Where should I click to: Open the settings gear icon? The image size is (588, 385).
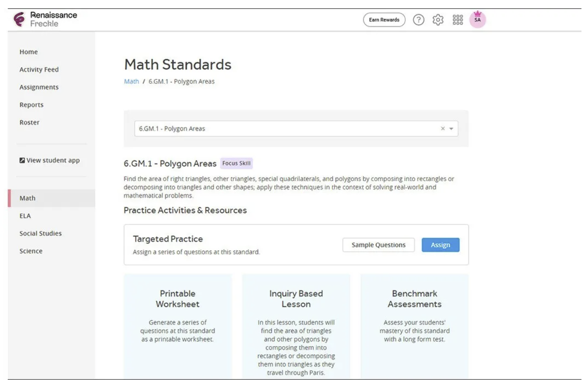(x=438, y=20)
